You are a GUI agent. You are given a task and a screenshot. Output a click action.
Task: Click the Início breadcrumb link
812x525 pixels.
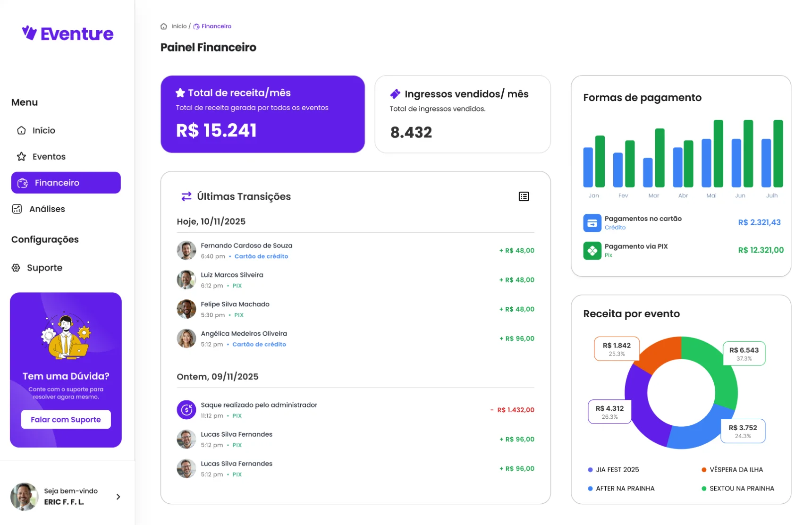coord(179,26)
